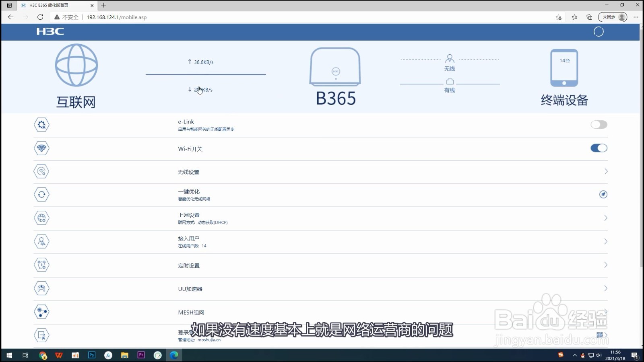This screenshot has height=362, width=644.
Task: Open the Windows notification center icon
Action: 635,355
